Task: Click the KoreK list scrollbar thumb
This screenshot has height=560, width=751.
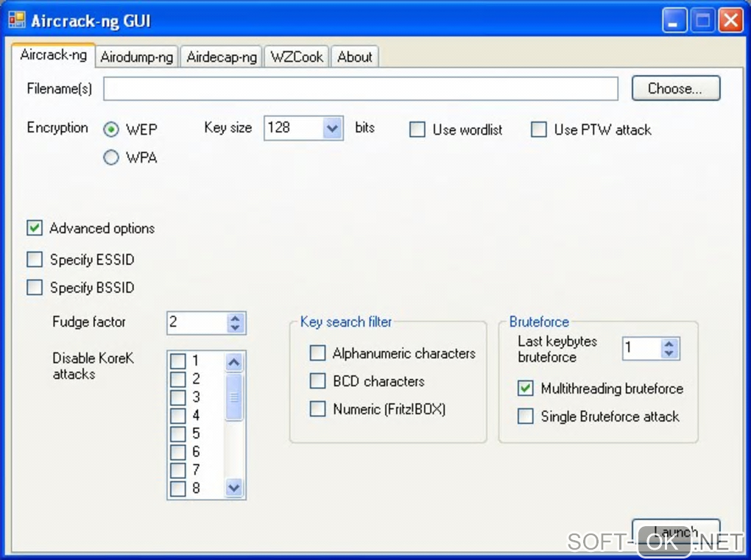Action: tap(234, 397)
